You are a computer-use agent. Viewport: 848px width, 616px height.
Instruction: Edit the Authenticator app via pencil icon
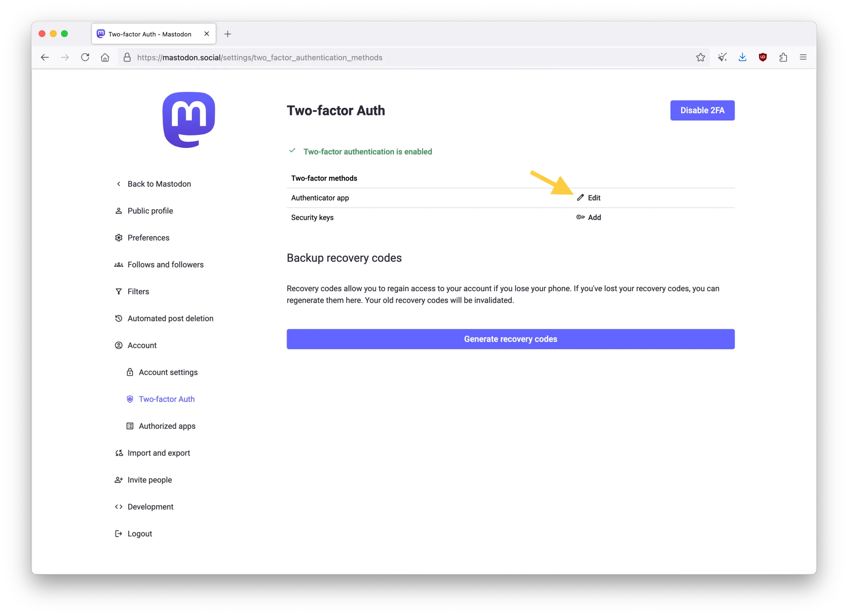pyautogui.click(x=580, y=198)
